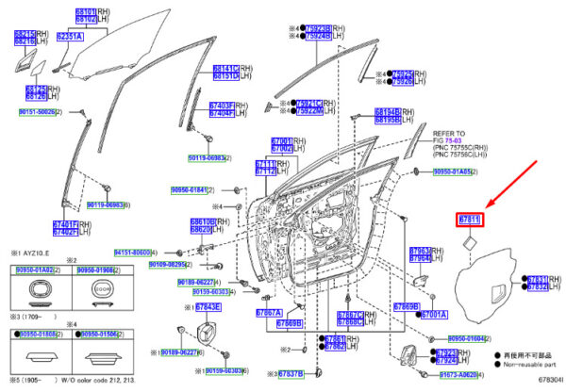The image size is (566, 392).
Task: Click the red-highlighted 67811 part number
Action: coord(472,219)
